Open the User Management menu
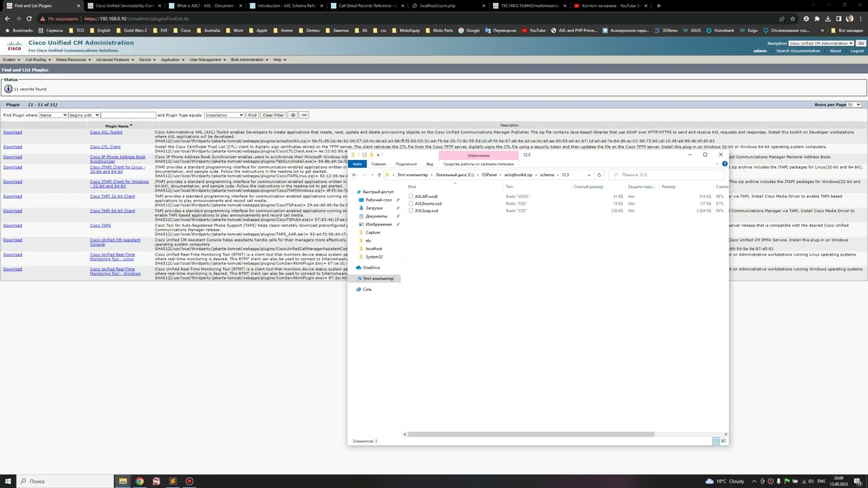 (x=207, y=60)
